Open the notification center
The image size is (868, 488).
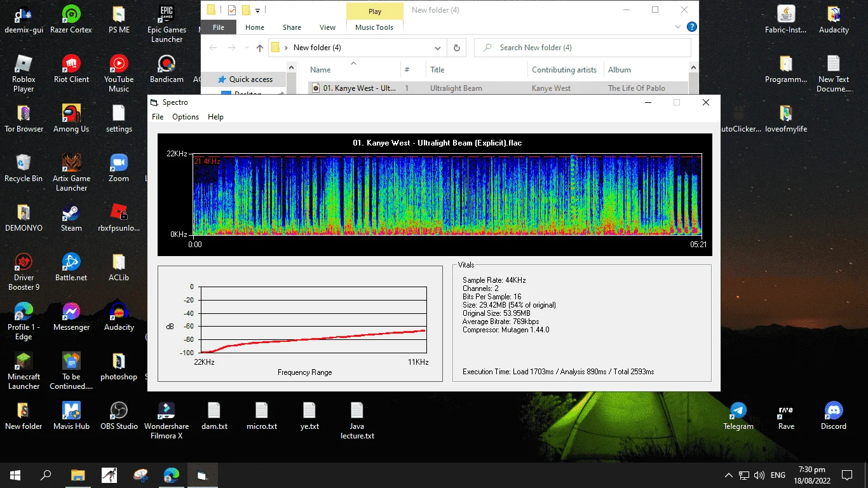pyautogui.click(x=846, y=475)
